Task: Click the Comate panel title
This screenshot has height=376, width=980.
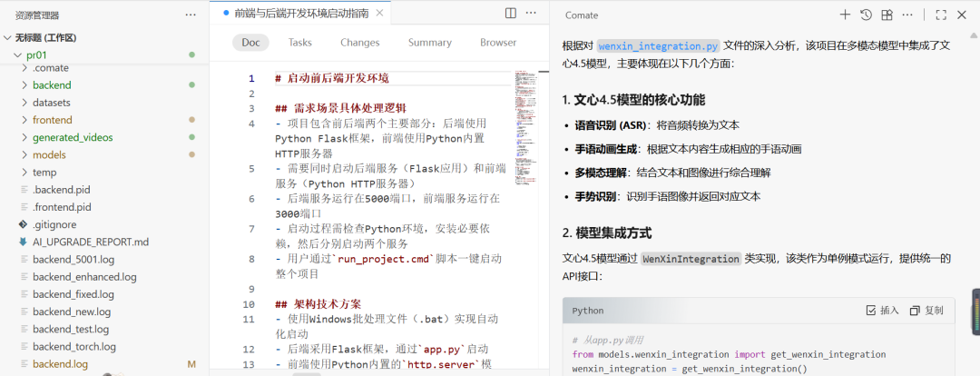Action: 582,15
